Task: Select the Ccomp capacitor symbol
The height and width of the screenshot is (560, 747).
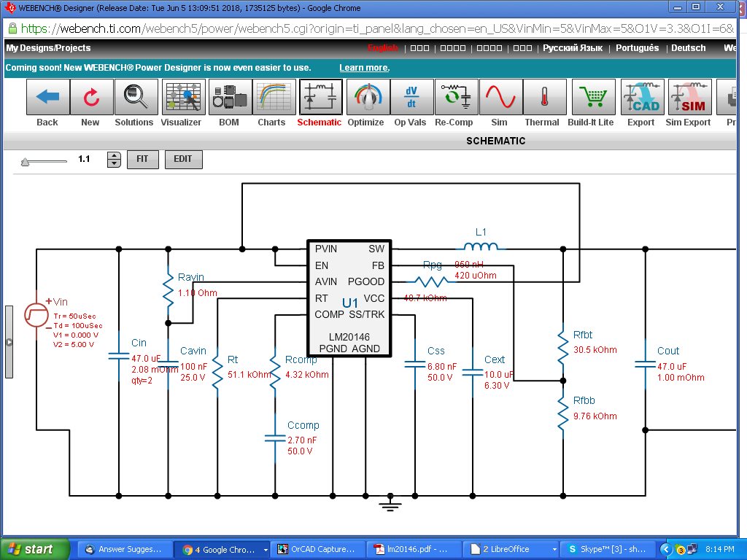Action: (x=275, y=438)
